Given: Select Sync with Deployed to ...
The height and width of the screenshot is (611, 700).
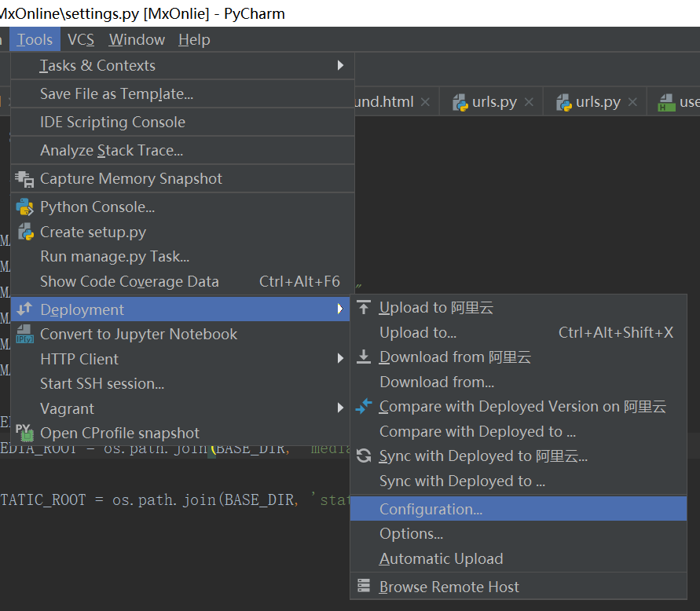Looking at the screenshot, I should tap(519, 481).
